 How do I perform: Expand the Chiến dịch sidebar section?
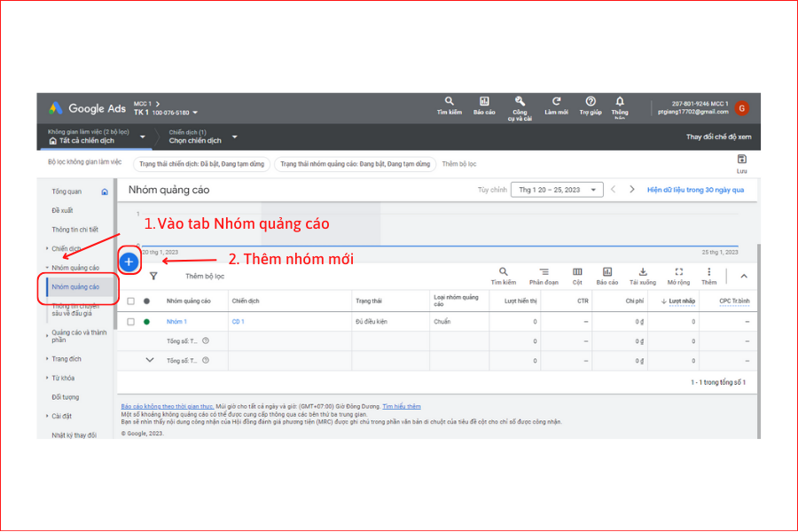(47, 248)
